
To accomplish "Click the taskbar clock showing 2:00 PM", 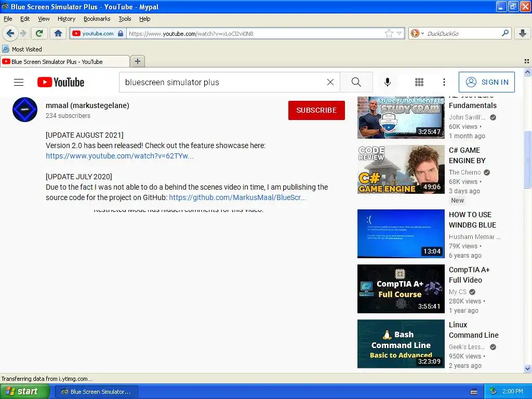I will tap(513, 392).
